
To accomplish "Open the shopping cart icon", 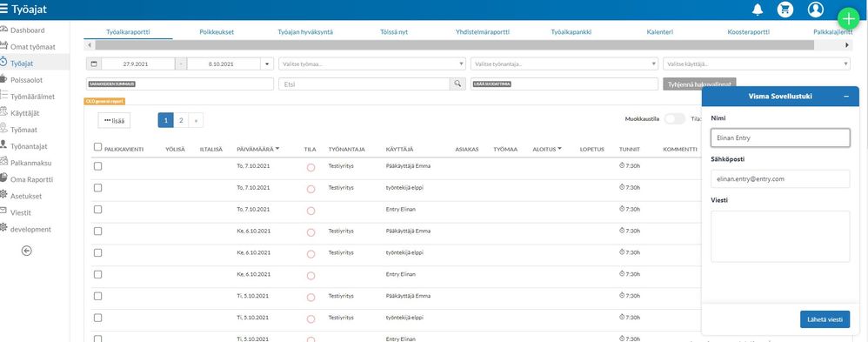I will click(x=785, y=10).
